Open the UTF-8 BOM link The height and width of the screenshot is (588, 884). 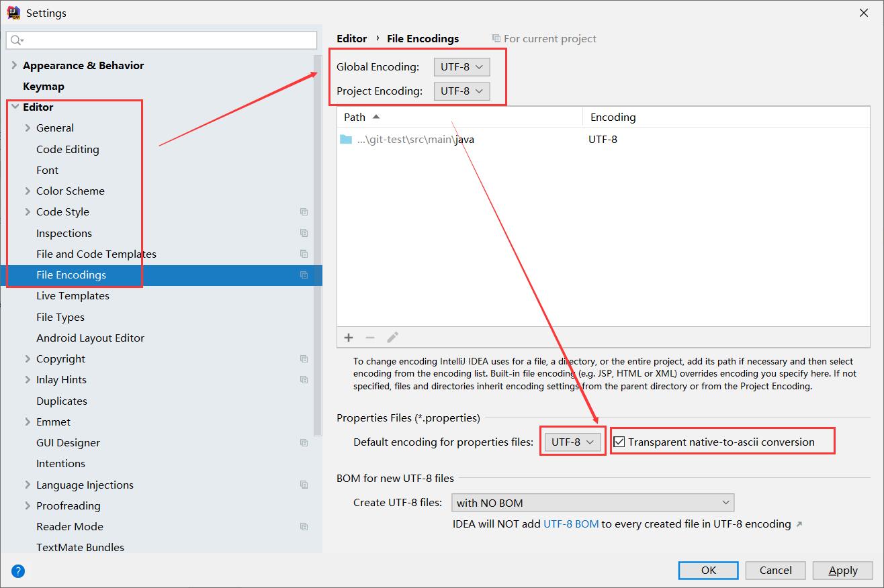coord(571,524)
